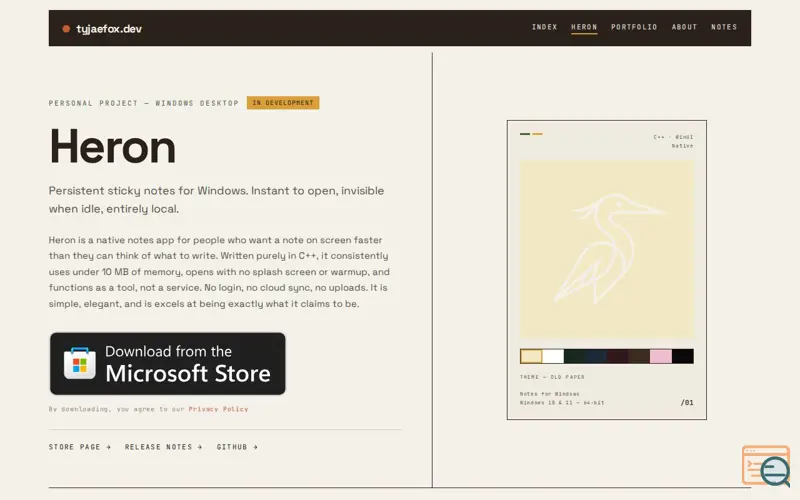This screenshot has height=500, width=800.
Task: Click the '/01' card number
Action: click(x=687, y=403)
